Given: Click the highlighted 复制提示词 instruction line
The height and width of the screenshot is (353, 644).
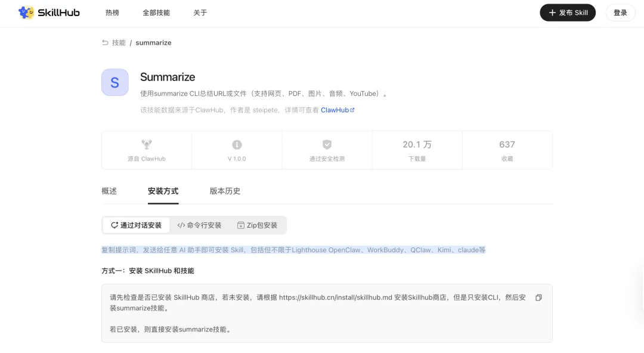Looking at the screenshot, I should 293,250.
